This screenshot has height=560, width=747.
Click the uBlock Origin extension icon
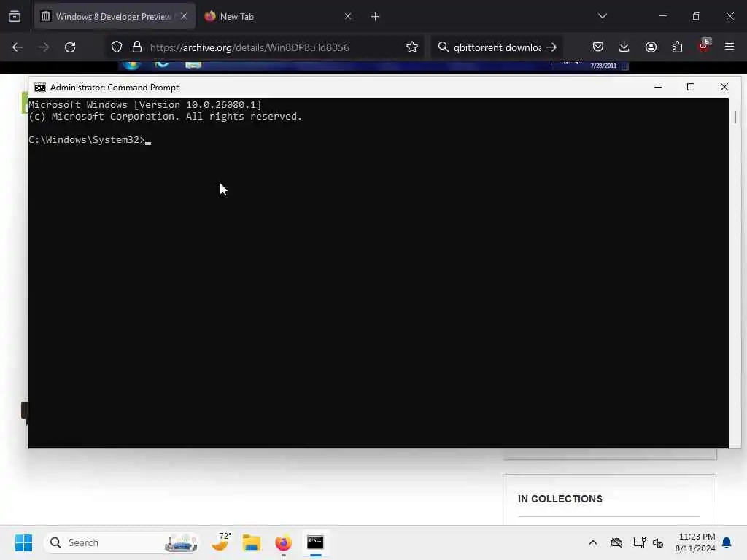pyautogui.click(x=704, y=46)
